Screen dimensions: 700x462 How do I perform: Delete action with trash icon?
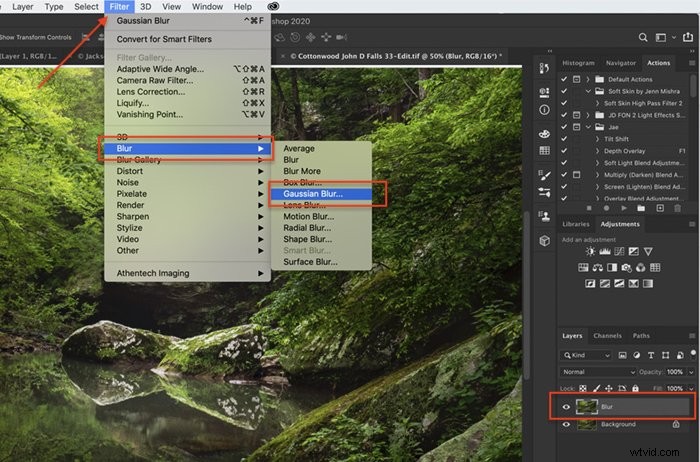[x=678, y=208]
